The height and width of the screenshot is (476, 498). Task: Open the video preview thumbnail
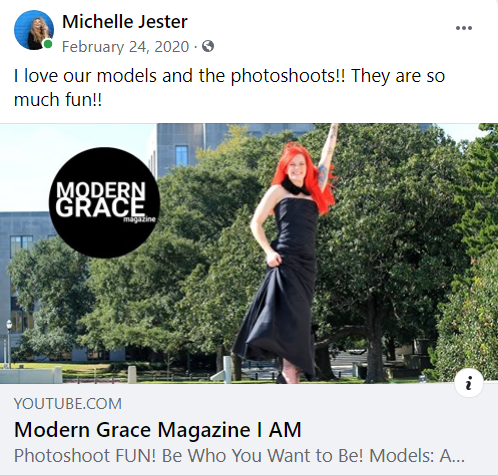coord(249,253)
